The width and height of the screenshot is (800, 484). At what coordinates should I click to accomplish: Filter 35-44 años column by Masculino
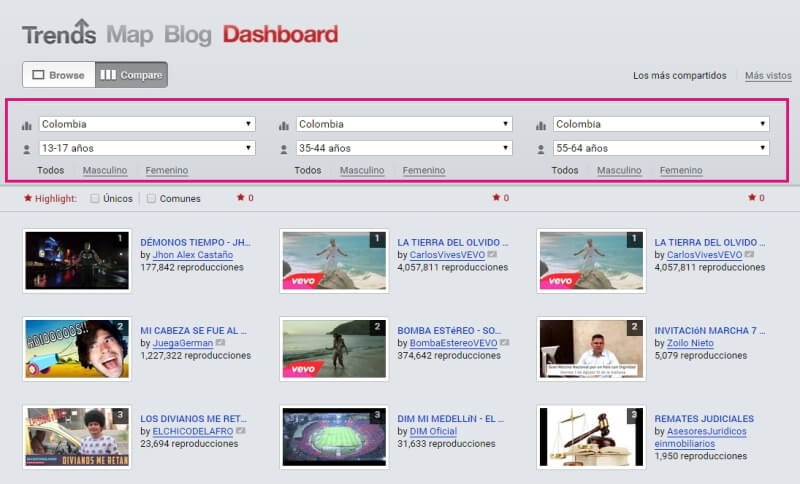point(362,170)
